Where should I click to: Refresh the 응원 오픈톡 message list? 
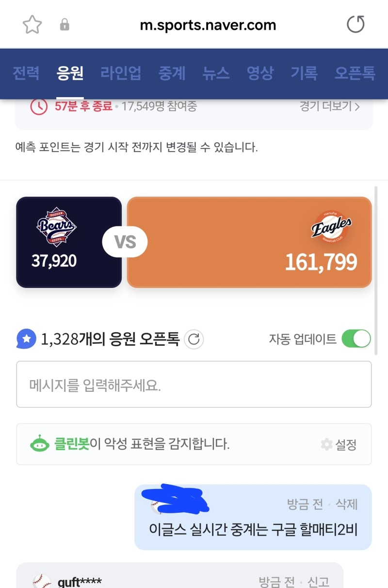coord(194,339)
